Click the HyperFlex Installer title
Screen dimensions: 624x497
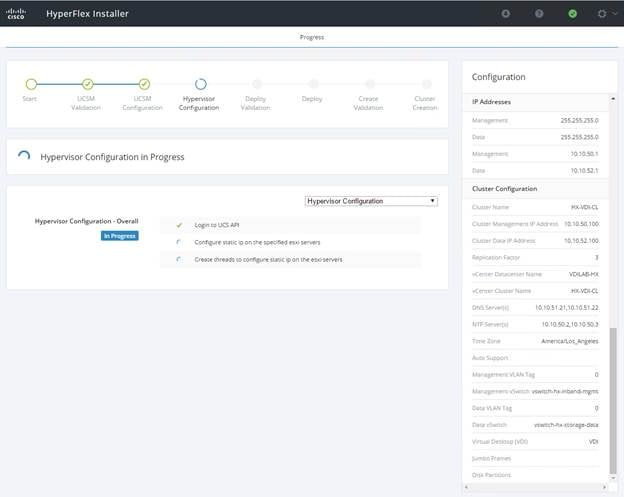[x=87, y=14]
